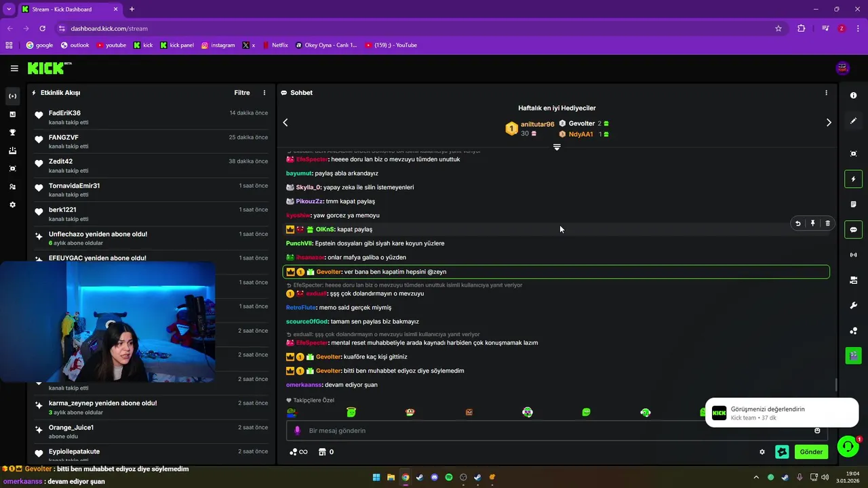Open the Filtre option in activity feed
This screenshot has height=488, width=868.
click(x=242, y=93)
